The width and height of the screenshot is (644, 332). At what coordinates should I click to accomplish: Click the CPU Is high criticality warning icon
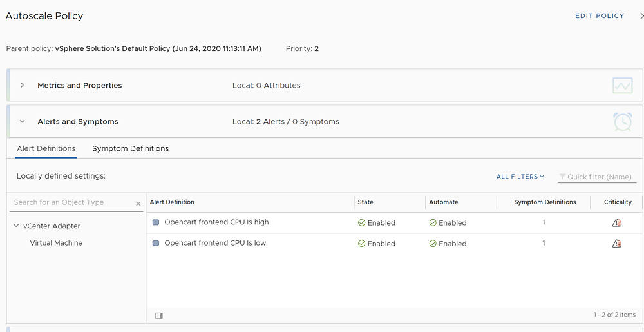pos(616,222)
